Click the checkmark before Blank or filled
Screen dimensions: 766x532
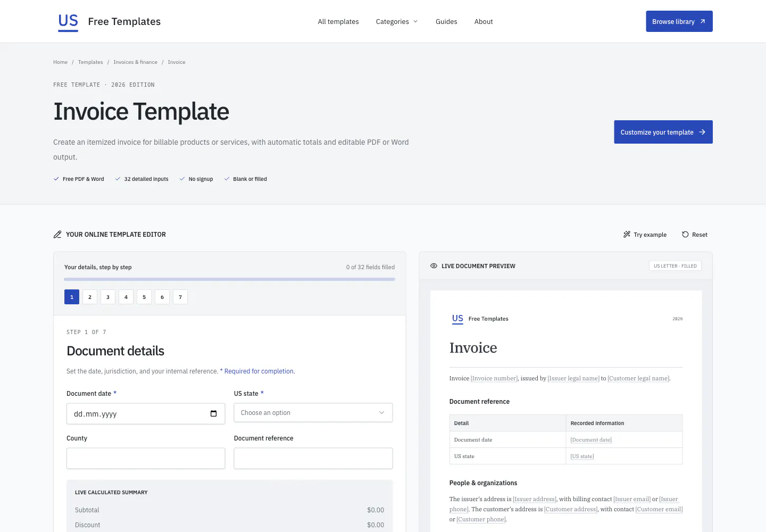coord(227,179)
